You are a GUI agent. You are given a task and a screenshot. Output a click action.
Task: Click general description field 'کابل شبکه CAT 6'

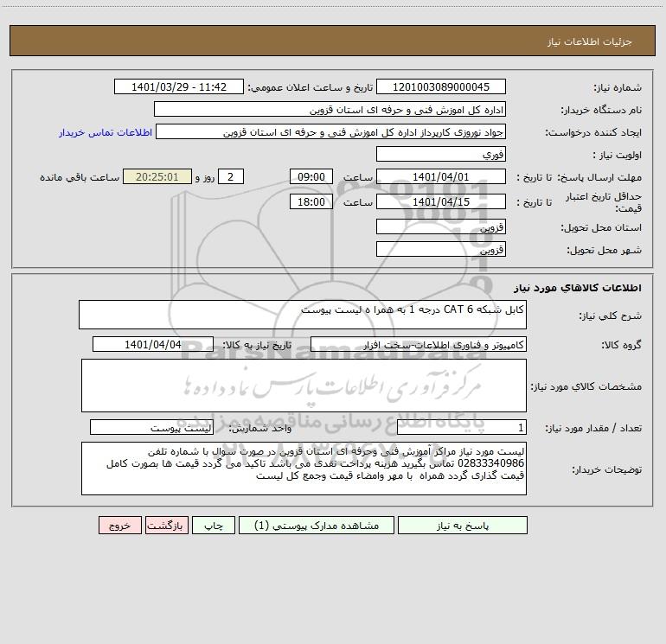click(x=303, y=315)
